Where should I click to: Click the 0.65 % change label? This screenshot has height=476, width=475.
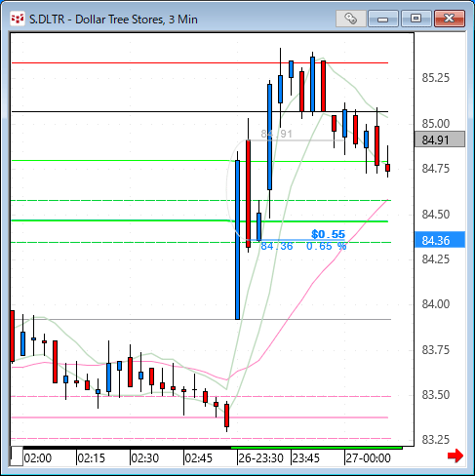(327, 246)
